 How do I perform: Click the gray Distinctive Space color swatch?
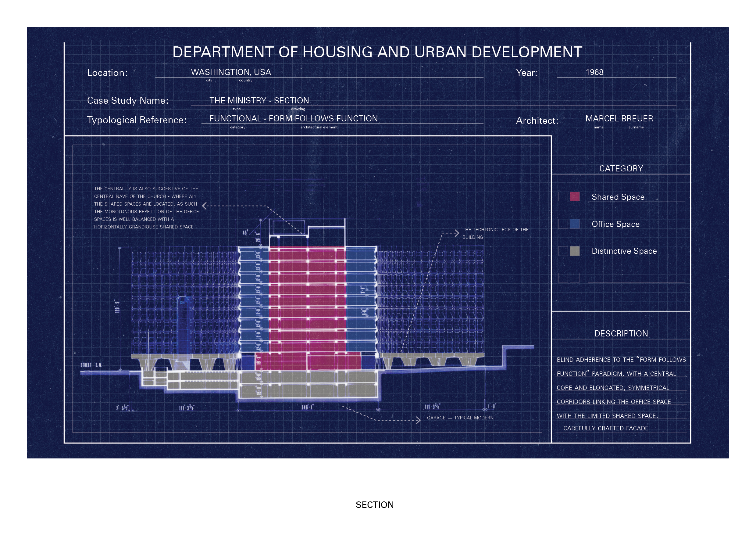[575, 251]
